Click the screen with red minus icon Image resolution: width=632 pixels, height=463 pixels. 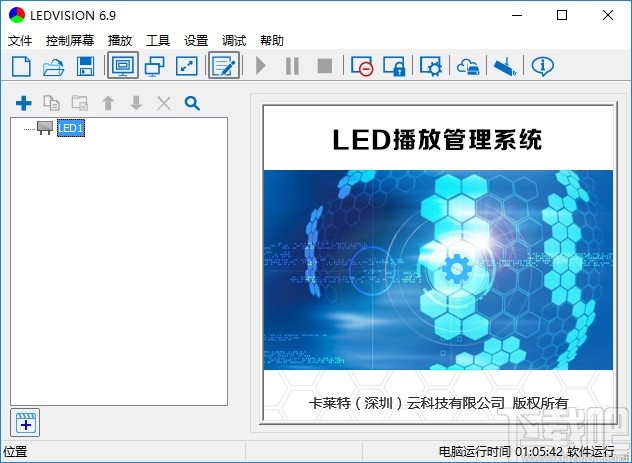click(x=362, y=66)
